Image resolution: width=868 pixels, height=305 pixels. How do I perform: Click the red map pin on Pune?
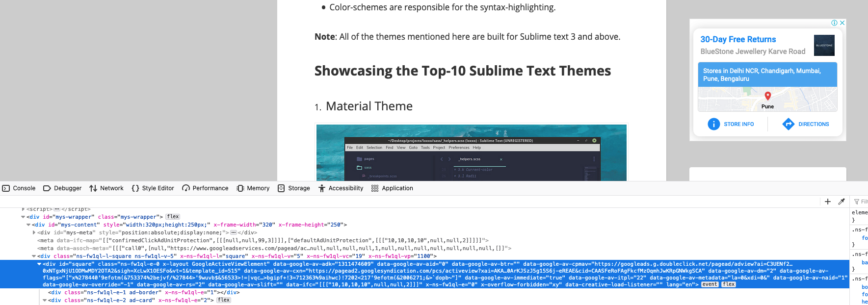768,96
